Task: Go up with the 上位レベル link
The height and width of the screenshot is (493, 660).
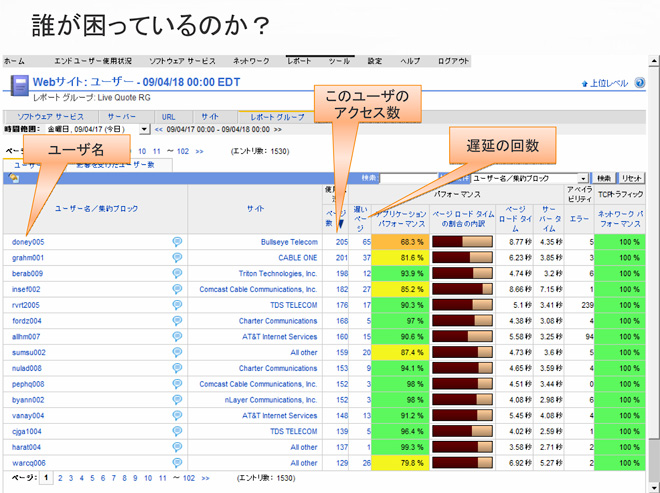Action: pyautogui.click(x=604, y=83)
